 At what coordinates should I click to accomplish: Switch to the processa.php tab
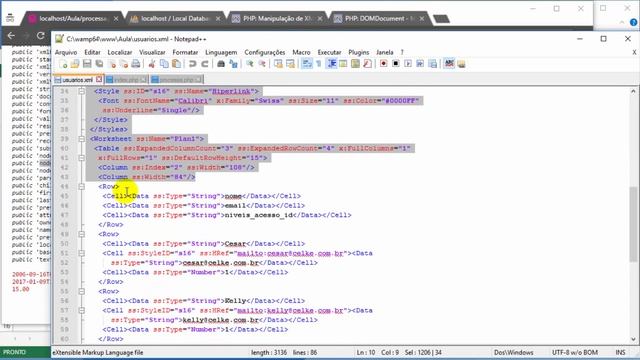[177, 80]
